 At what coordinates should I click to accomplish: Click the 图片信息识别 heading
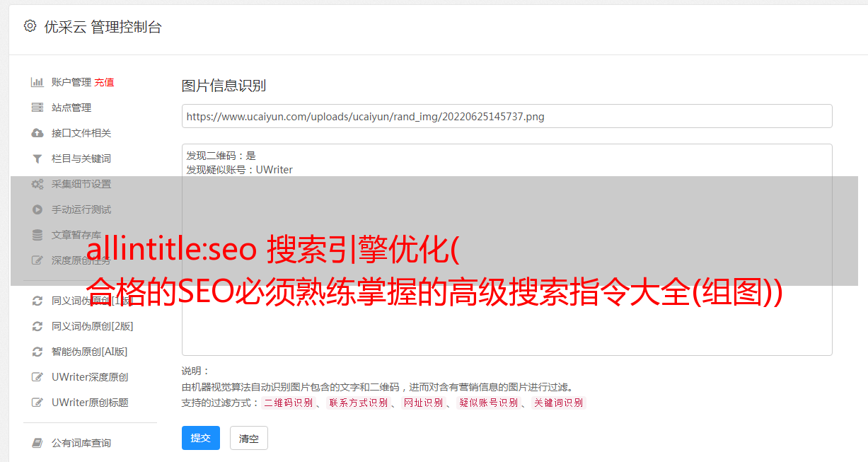coord(224,86)
